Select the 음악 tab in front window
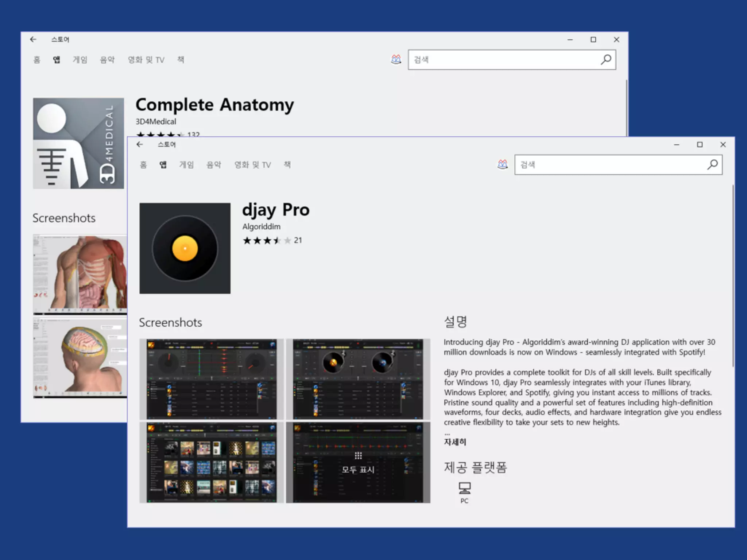Image resolution: width=747 pixels, height=560 pixels. [214, 165]
